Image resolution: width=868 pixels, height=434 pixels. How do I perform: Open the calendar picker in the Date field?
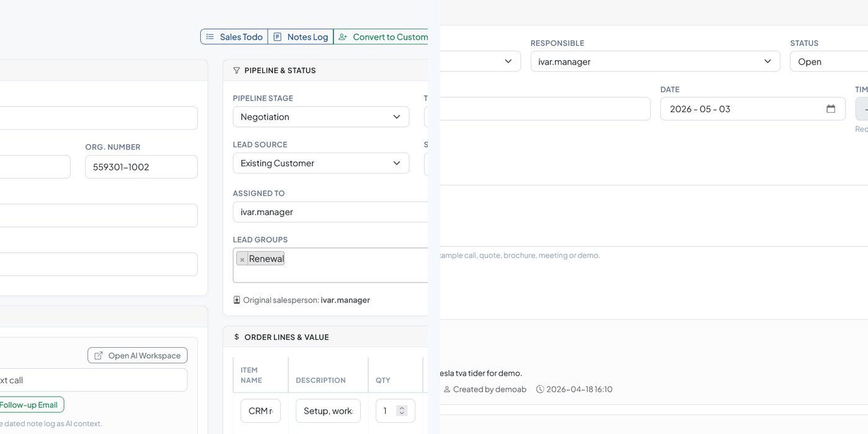pos(830,108)
